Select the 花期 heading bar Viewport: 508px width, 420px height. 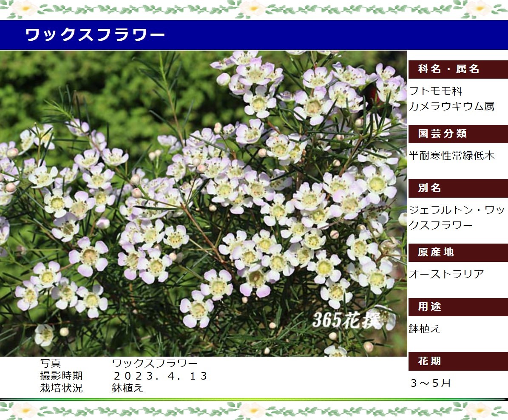pos(457,361)
